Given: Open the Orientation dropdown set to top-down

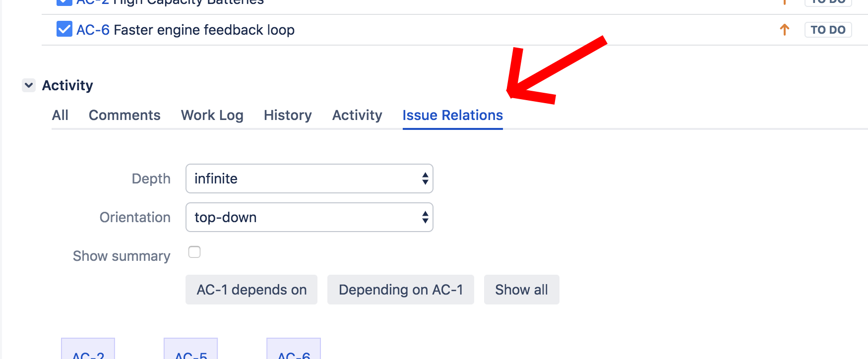Looking at the screenshot, I should pyautogui.click(x=309, y=217).
